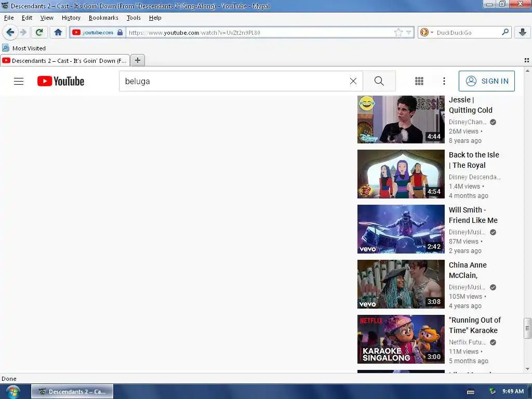Click the page scrollbar thumb
The height and width of the screenshot is (399, 532).
click(527, 328)
